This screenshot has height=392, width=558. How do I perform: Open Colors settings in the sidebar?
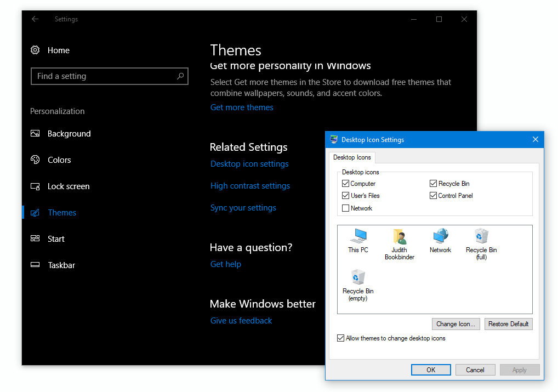point(60,160)
